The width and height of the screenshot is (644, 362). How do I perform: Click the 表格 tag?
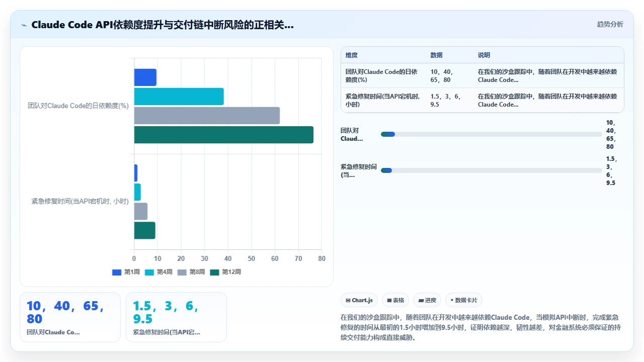(395, 300)
